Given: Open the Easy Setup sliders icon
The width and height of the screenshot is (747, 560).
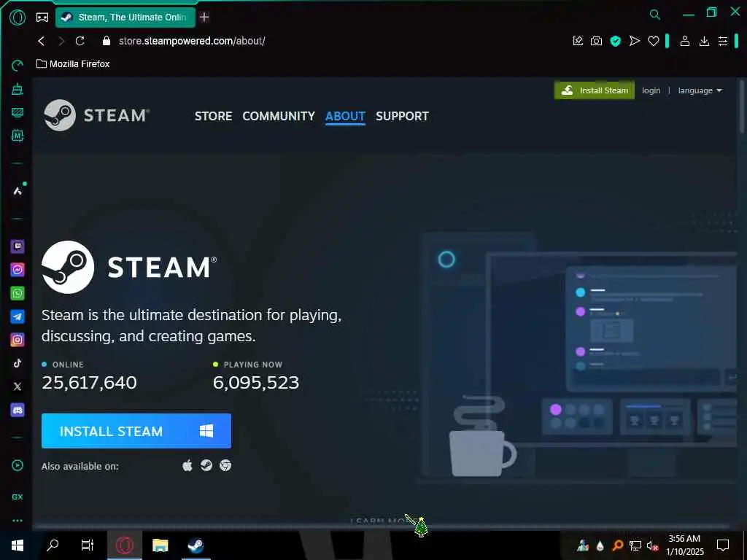Looking at the screenshot, I should click(x=723, y=42).
